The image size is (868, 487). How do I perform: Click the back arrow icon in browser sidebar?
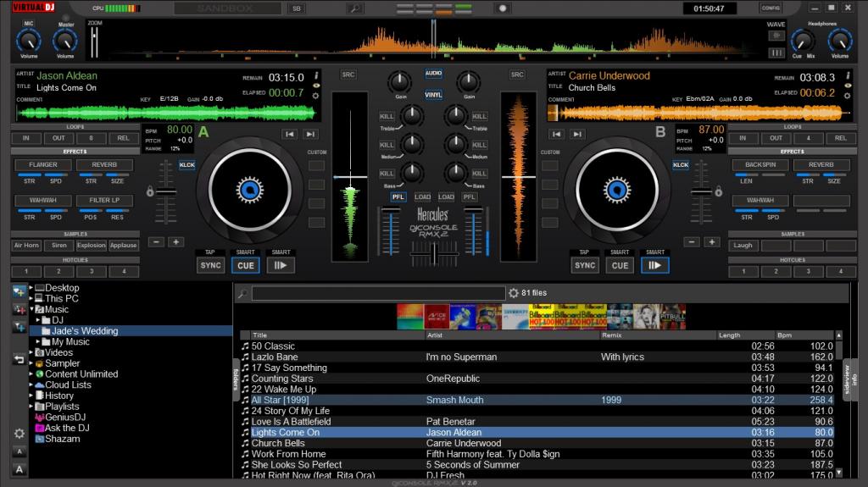click(x=19, y=359)
